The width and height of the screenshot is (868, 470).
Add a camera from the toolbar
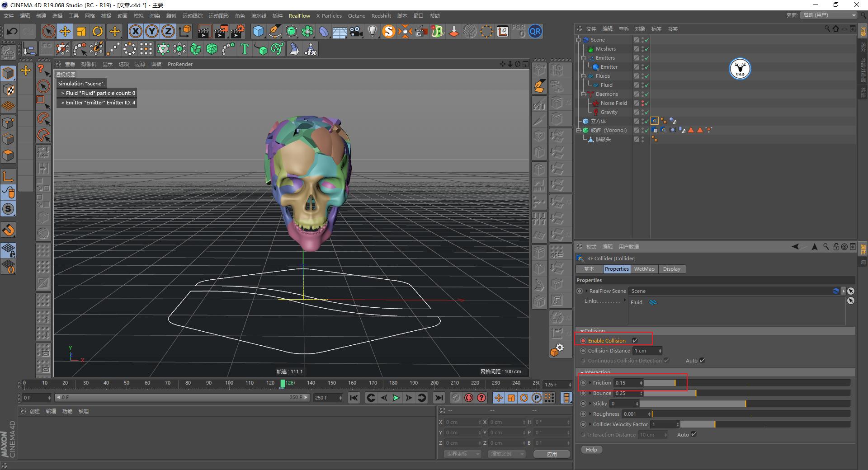pos(355,31)
